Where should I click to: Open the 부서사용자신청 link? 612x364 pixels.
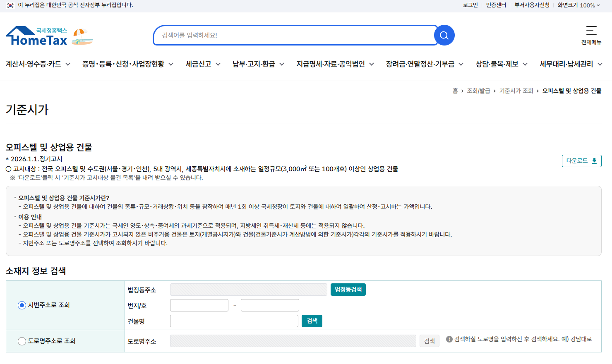[x=532, y=5]
